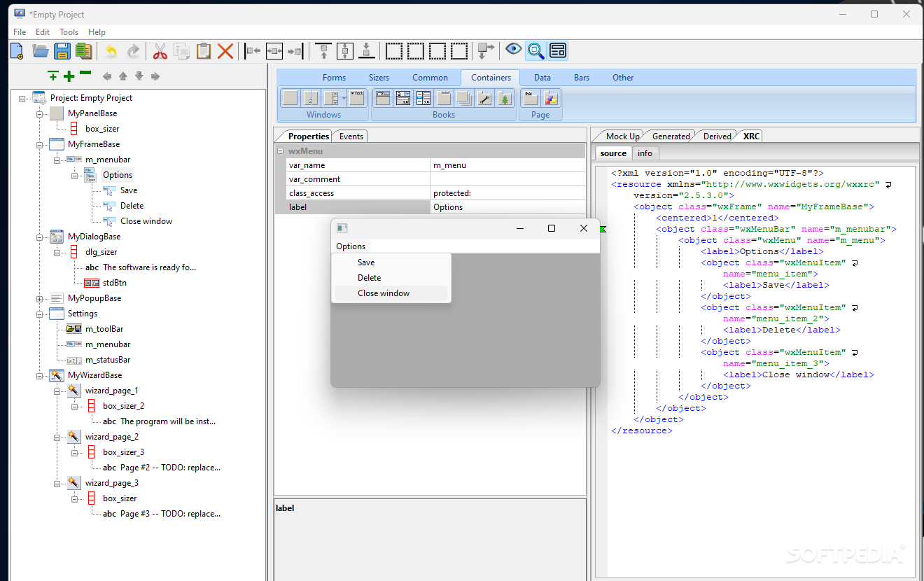The image size is (924, 581).
Task: Add a wxPanel from Windows group
Action: point(290,98)
